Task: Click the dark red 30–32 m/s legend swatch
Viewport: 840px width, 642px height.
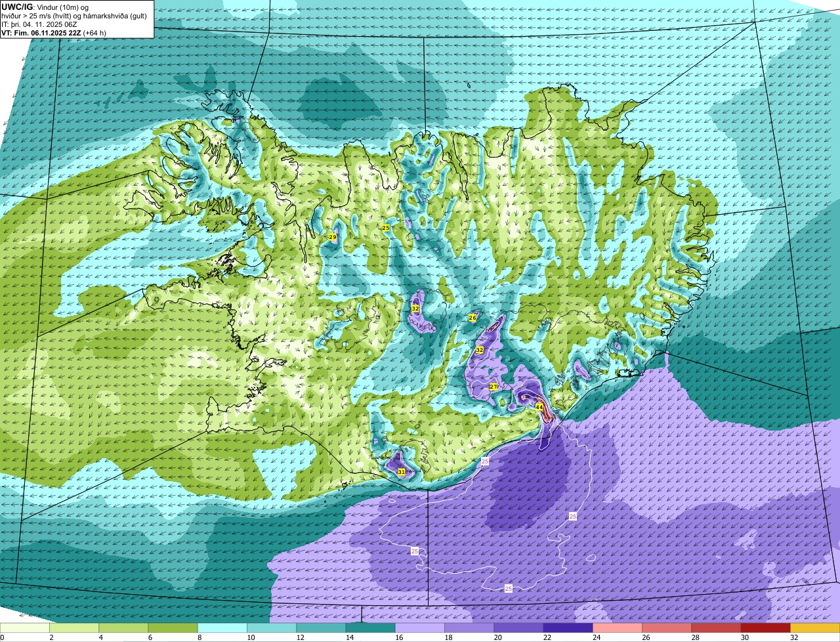Action: click(x=765, y=628)
